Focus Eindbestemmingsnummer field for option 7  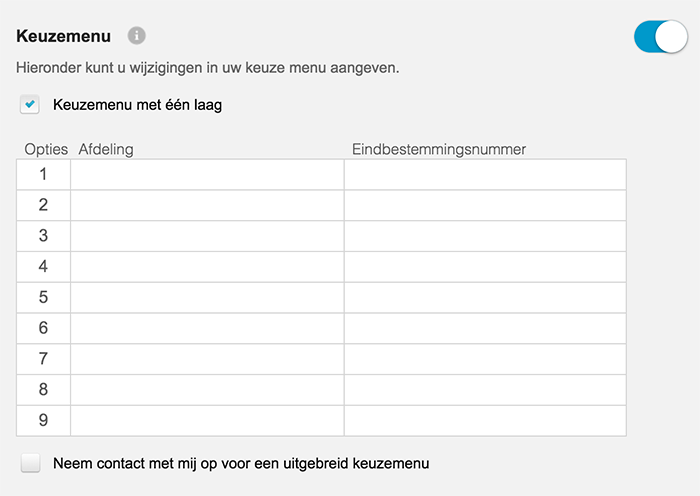(485, 359)
